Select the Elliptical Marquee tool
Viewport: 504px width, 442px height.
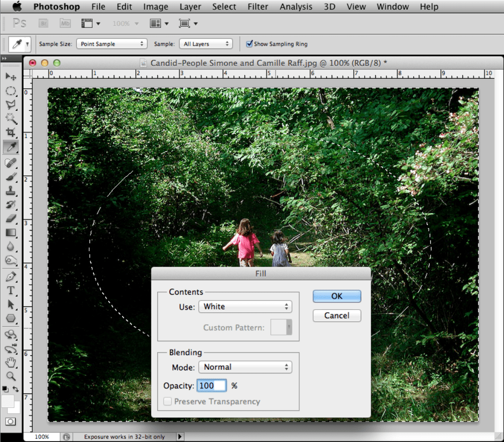pyautogui.click(x=11, y=91)
